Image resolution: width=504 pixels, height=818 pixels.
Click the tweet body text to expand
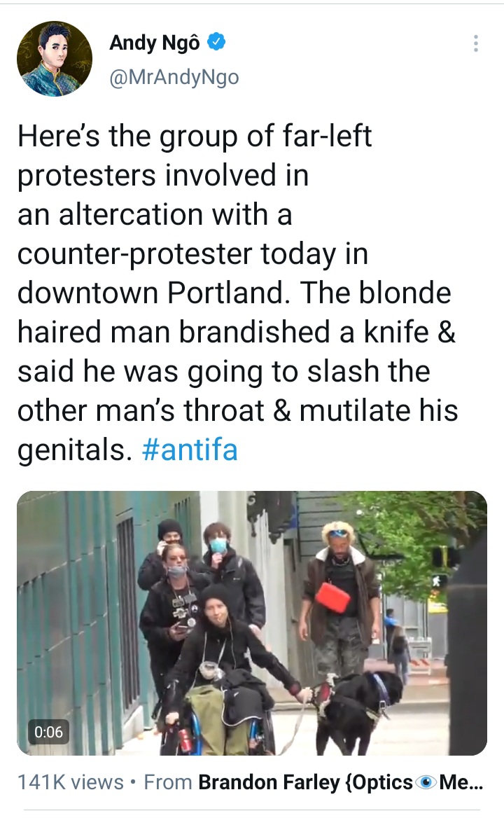click(238, 293)
